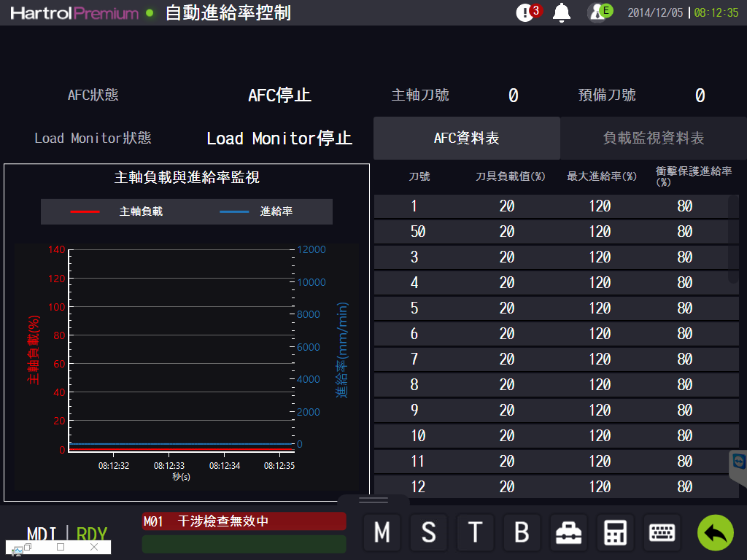
Task: Click max feedrate 120 for tool 5
Action: coord(600,308)
